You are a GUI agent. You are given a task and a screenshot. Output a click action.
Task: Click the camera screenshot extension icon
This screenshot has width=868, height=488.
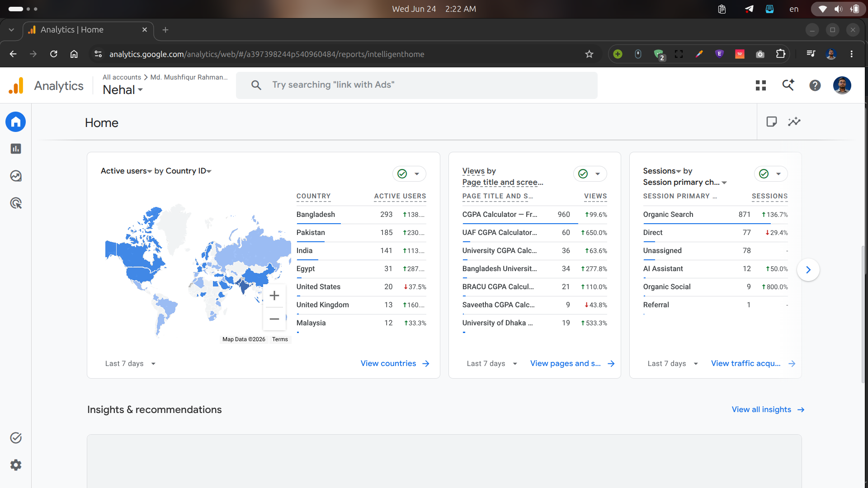pos(760,54)
